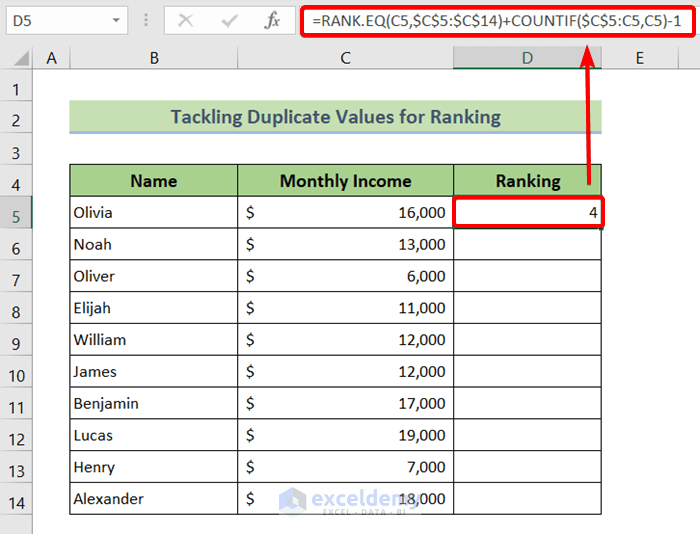Screen dimensions: 700x534
Task: Select column B header
Action: (154, 58)
